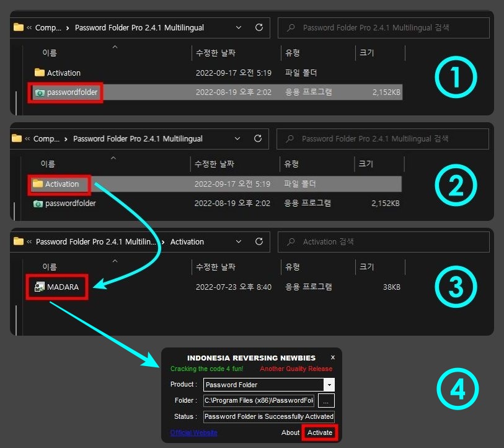Click Activation folder icon in second window
Image resolution: width=504 pixels, height=448 pixels.
click(x=38, y=184)
